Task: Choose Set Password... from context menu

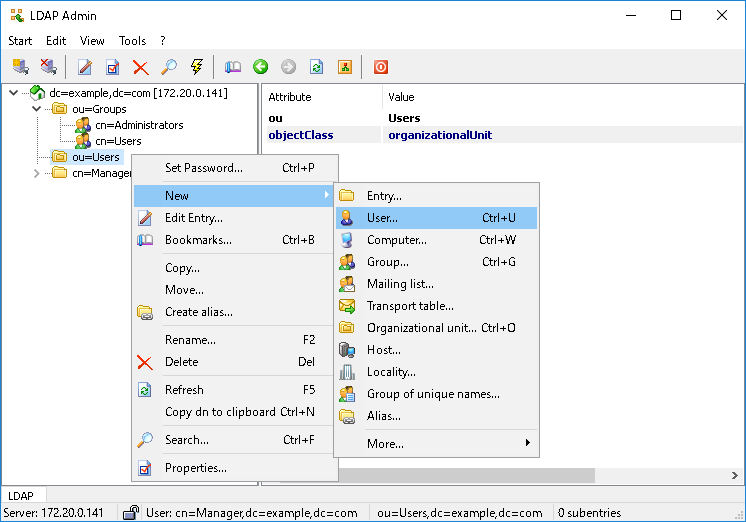Action: click(235, 167)
